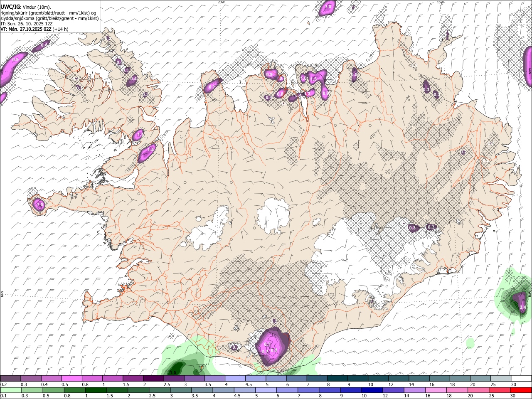Click the "1.0" snow blob on the top edge
This screenshot has height=399, width=532.
(328, 7)
